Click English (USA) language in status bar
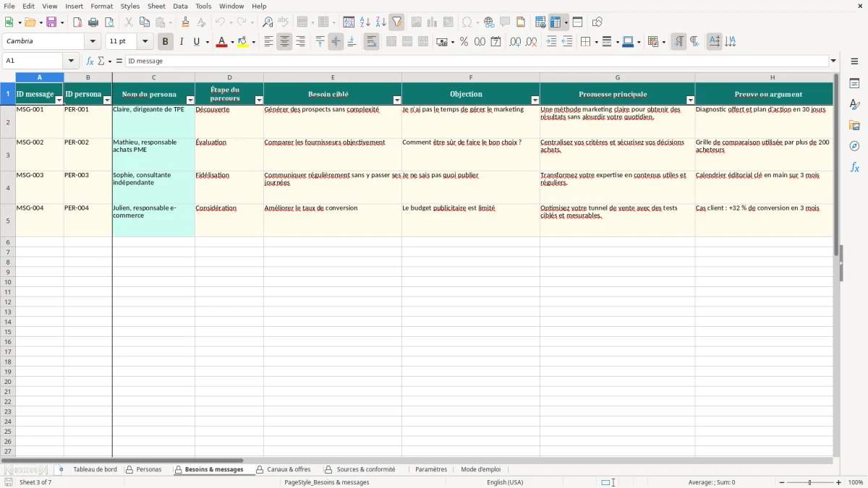This screenshot has width=868, height=488. (x=505, y=482)
